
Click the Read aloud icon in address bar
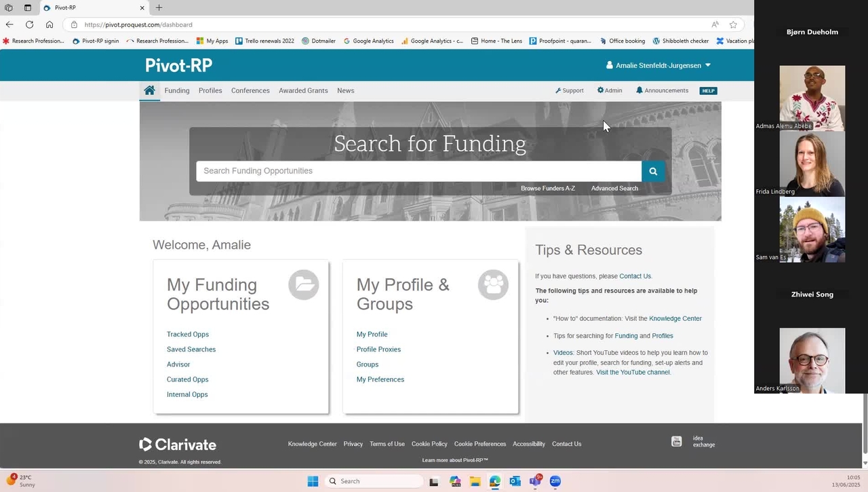(715, 24)
